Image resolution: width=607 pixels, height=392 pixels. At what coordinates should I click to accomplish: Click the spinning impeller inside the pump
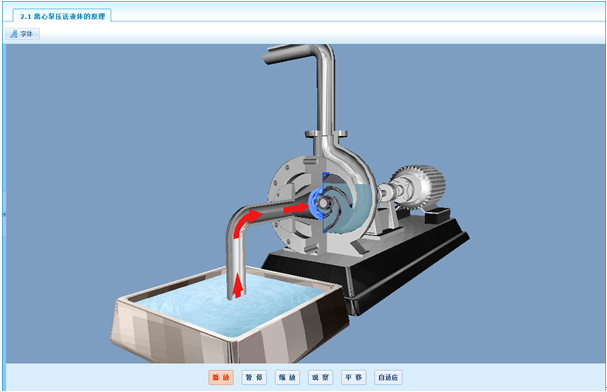(x=333, y=203)
